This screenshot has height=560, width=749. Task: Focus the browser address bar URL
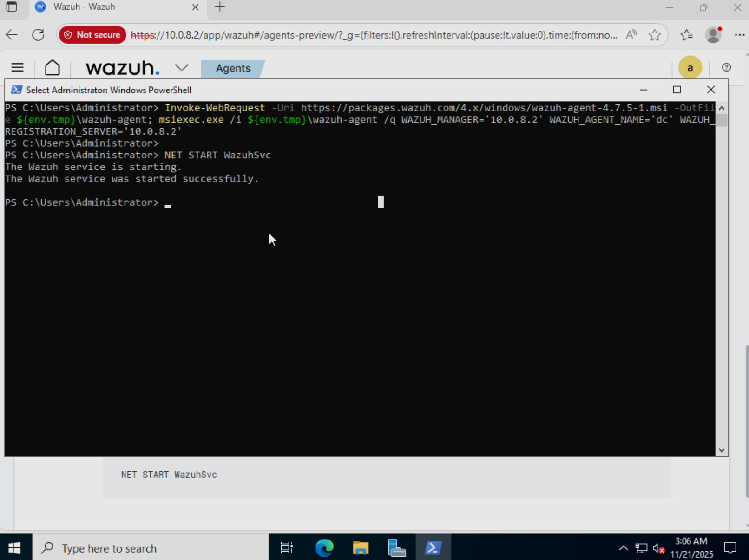pyautogui.click(x=374, y=35)
